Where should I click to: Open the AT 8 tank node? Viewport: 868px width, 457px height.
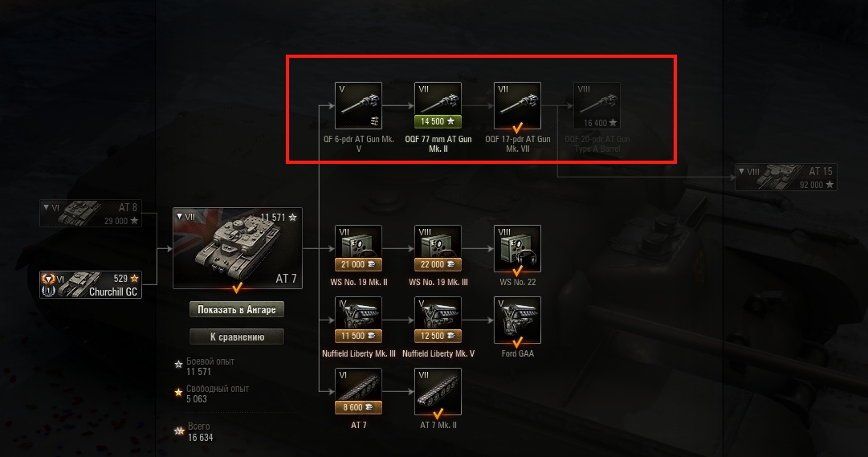click(x=91, y=214)
